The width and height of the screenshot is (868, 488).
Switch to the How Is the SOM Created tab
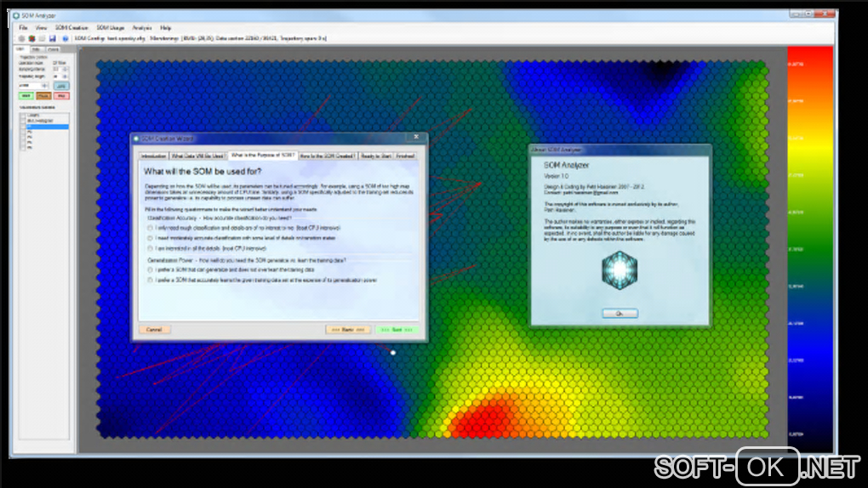[x=328, y=156]
